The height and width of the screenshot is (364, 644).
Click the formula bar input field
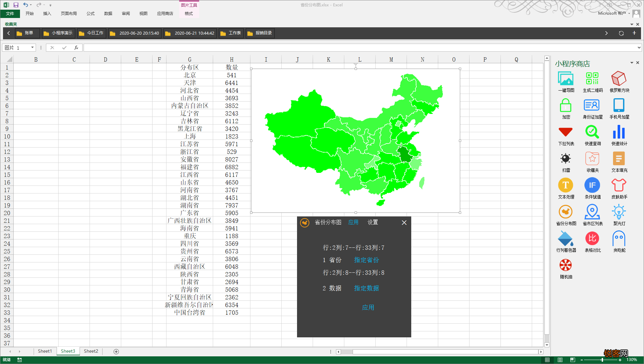pyautogui.click(x=360, y=48)
